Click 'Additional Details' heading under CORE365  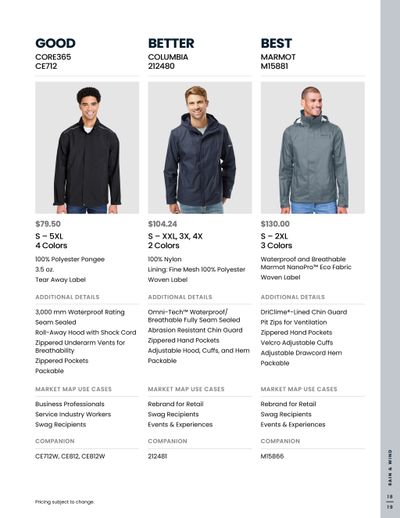pyautogui.click(x=67, y=297)
